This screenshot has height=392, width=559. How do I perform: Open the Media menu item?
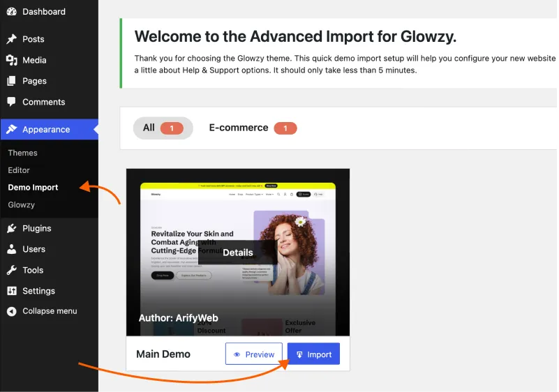(x=49, y=60)
